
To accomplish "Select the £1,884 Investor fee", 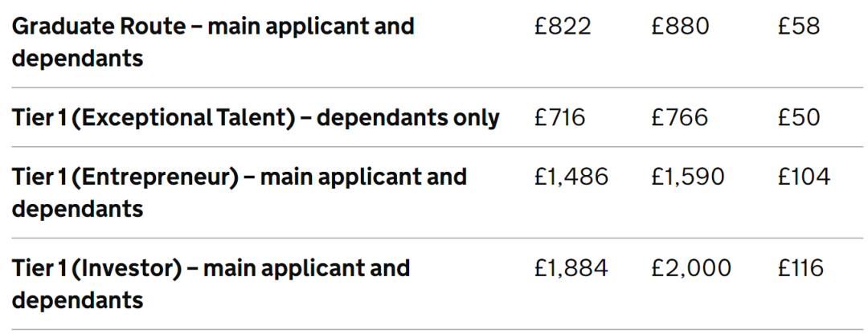I will [x=571, y=268].
